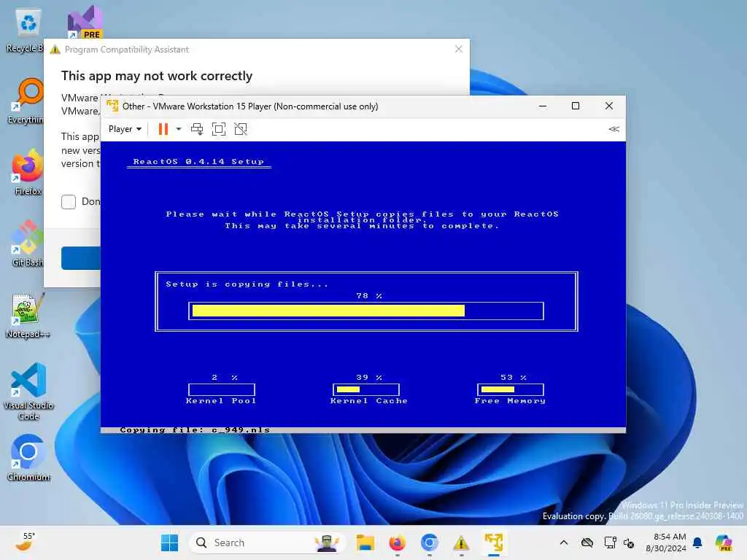Click the VMware Player title bar icon
Screen dimensions: 747x560
112,106
